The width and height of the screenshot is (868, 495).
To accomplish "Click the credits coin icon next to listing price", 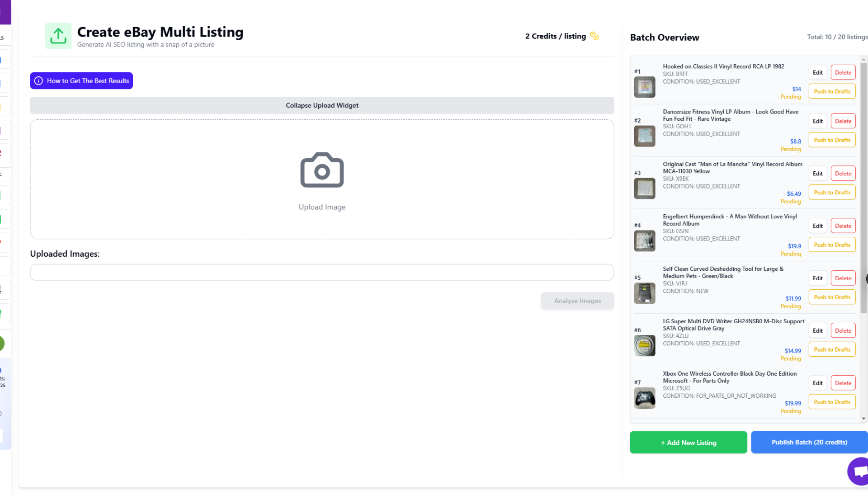I will pos(595,36).
